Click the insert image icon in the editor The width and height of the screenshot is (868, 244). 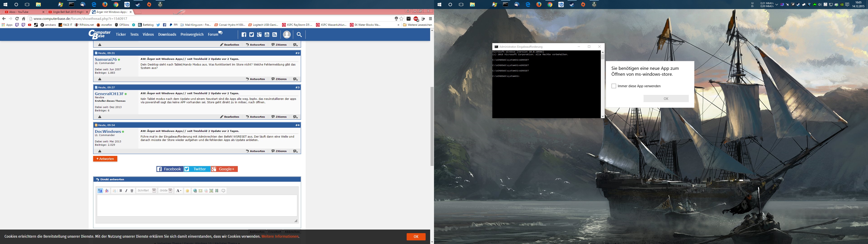pos(211,191)
